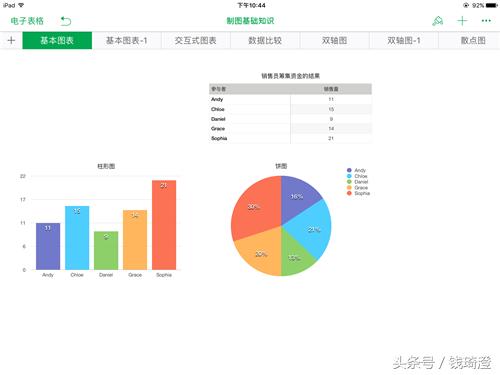
Task: Select the table title above data table
Action: (290, 76)
